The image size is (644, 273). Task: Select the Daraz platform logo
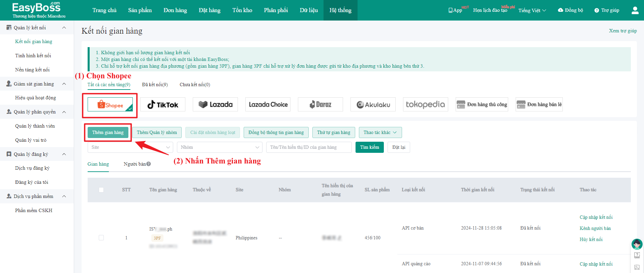pos(320,104)
